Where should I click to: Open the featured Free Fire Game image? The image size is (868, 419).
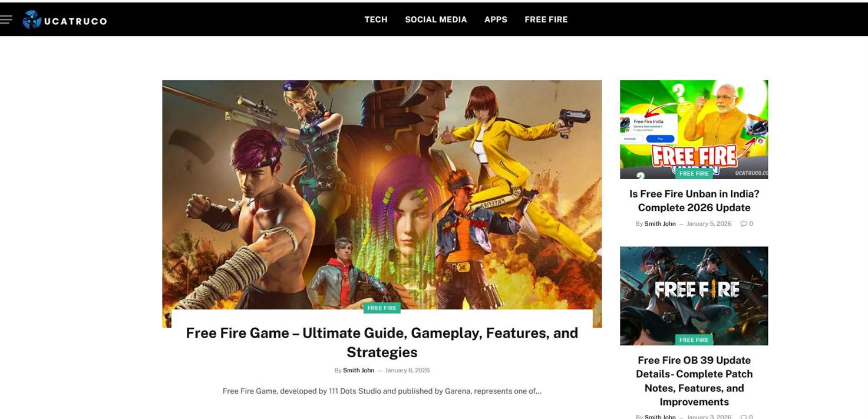[x=382, y=194]
